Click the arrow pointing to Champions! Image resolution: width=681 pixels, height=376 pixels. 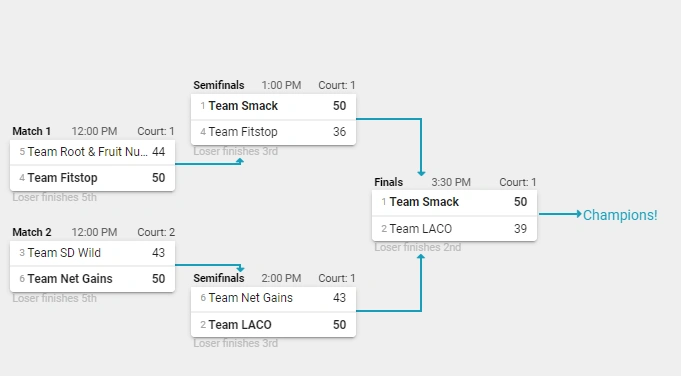(x=560, y=214)
